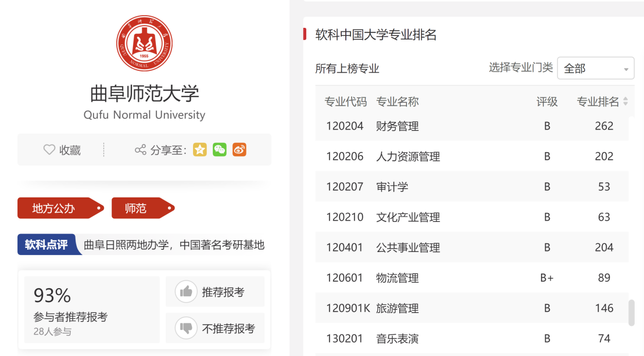Share via the green WeChat icon
This screenshot has width=644, height=356.
(220, 149)
